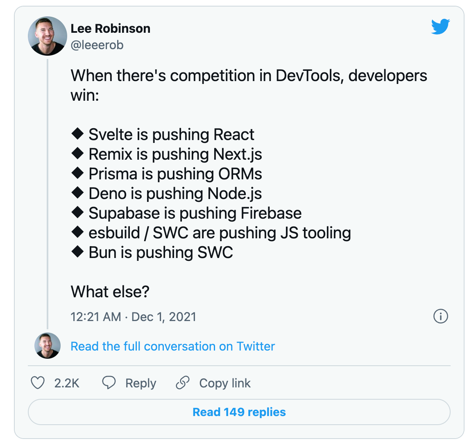This screenshot has height=448, width=476.
Task: Click the heart to unlike if already liked
Action: (37, 382)
